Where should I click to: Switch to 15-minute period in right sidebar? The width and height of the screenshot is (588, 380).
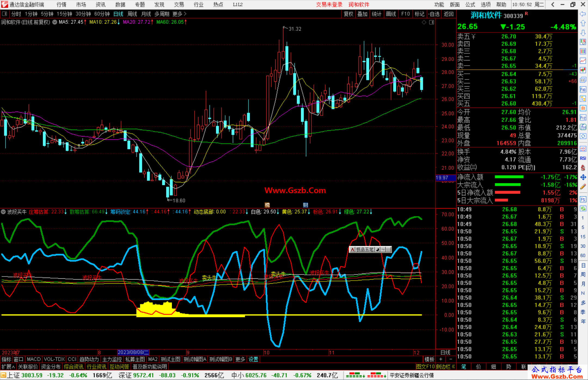click(x=583, y=236)
